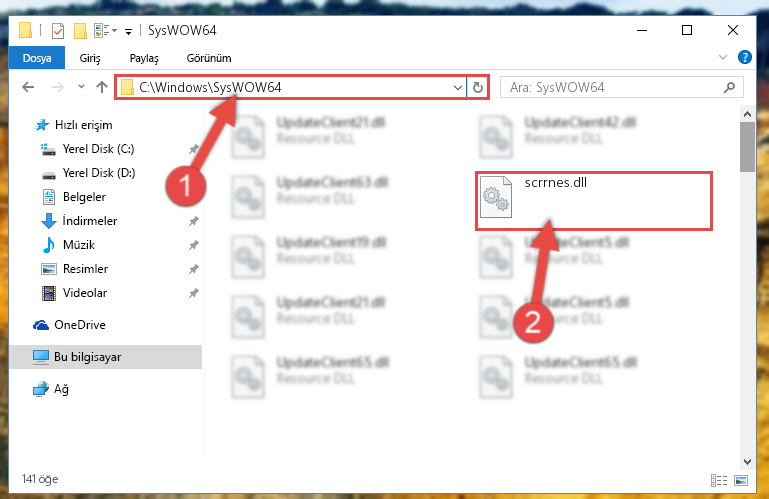Switch to large thumbnails view icon
This screenshot has width=769, height=499.
click(741, 480)
